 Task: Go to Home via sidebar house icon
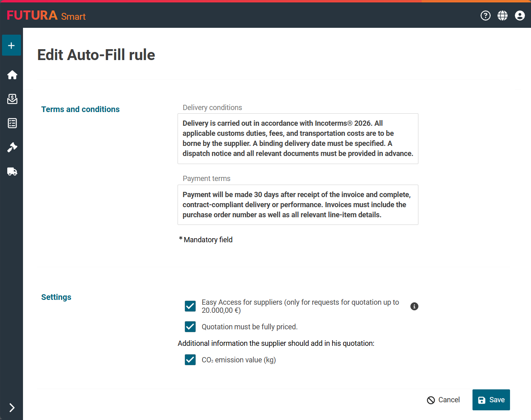[12, 75]
